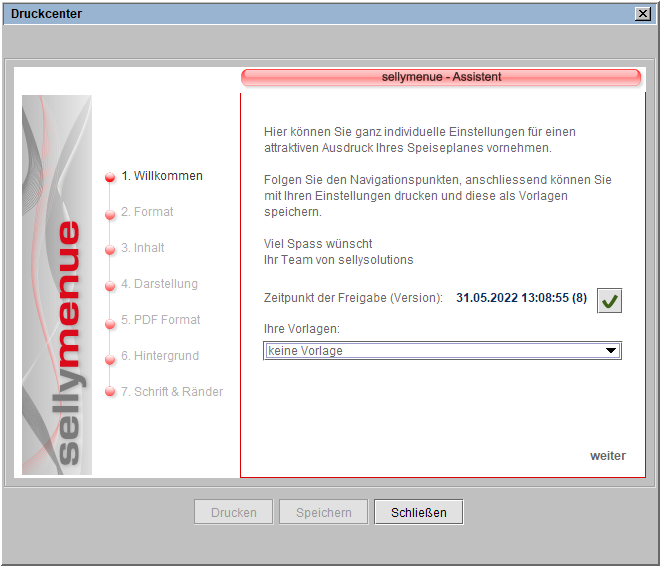660x566 pixels.
Task: Click the 'sellymenue - Assistent' header banner
Action: [441, 77]
